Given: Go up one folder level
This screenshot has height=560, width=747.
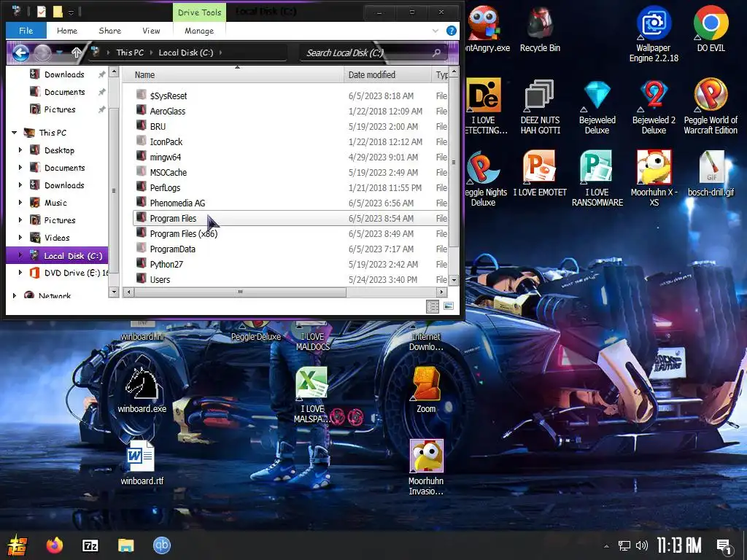Looking at the screenshot, I should tap(76, 52).
